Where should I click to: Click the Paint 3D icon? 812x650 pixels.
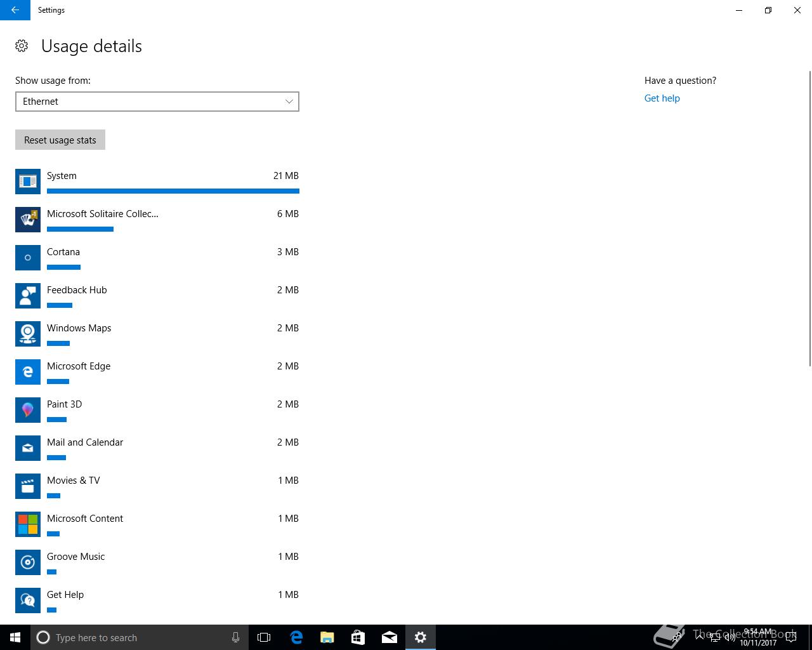[28, 410]
